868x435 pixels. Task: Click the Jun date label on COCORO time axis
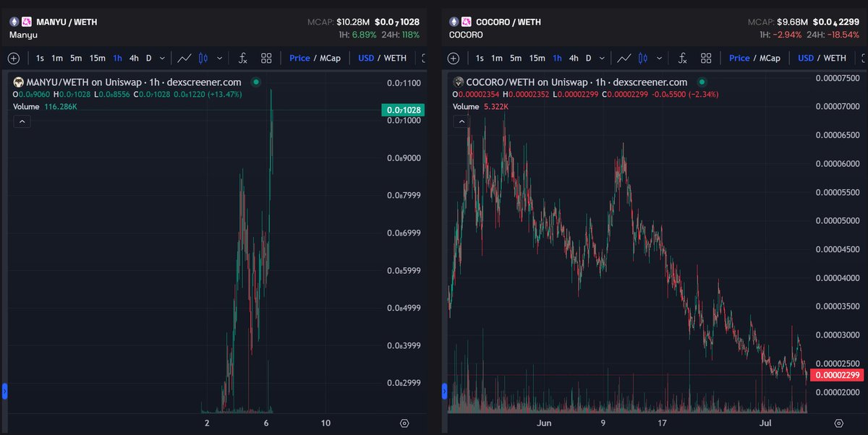point(545,423)
